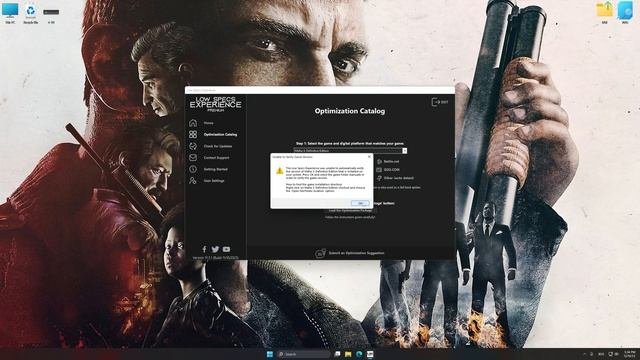Click the Contact Support envelope icon
This screenshot has width=640, height=360.
[x=193, y=157]
